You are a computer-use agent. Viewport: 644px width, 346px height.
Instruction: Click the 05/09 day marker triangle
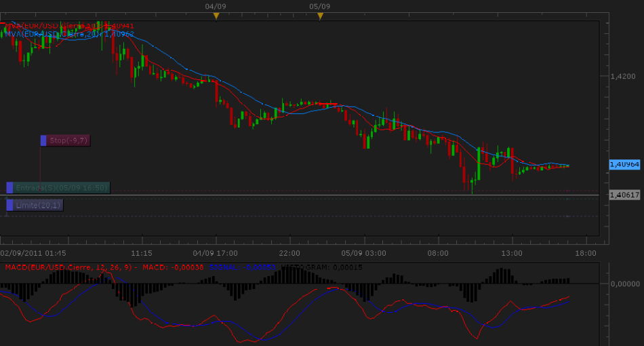[320, 16]
